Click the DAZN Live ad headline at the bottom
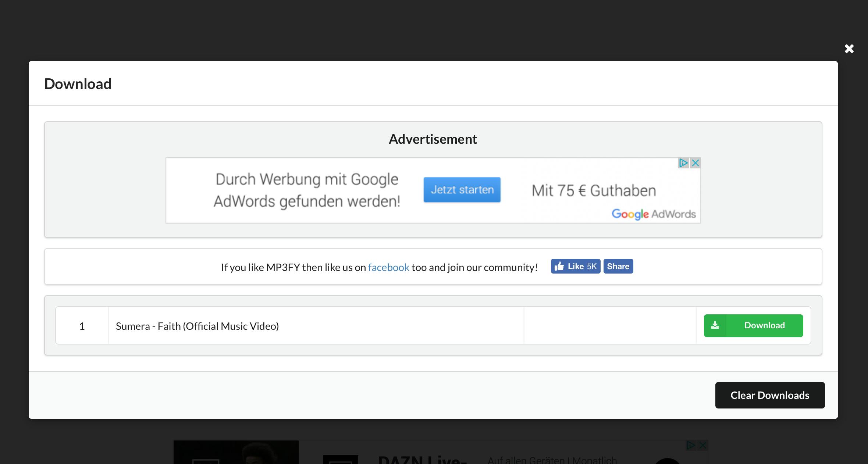 pyautogui.click(x=422, y=460)
